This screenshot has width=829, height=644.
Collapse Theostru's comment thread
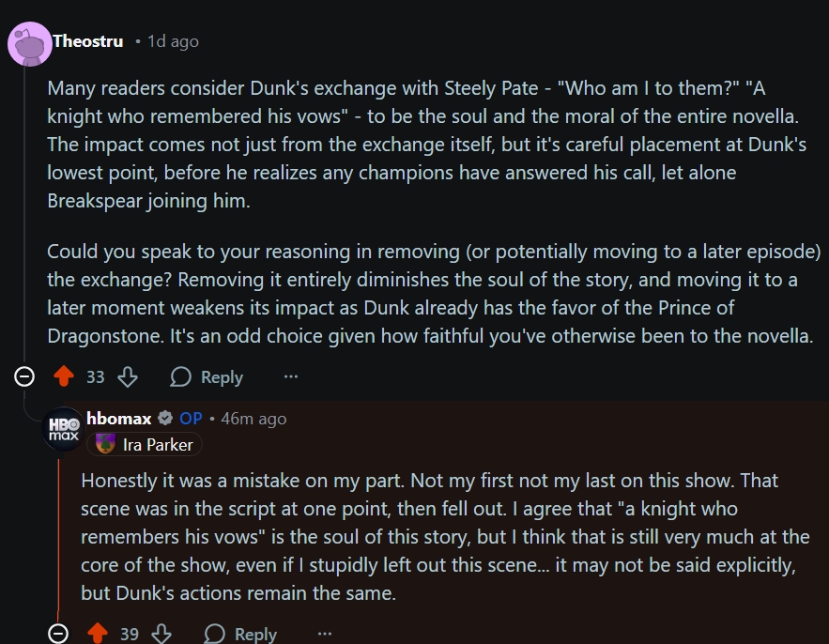(25, 377)
